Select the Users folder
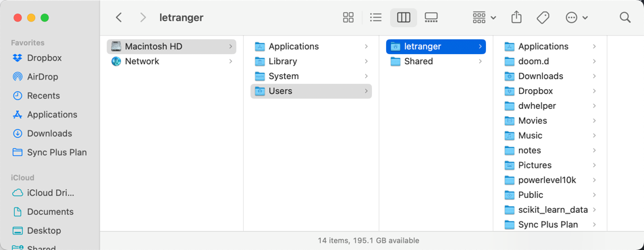The image size is (644, 250). (311, 91)
